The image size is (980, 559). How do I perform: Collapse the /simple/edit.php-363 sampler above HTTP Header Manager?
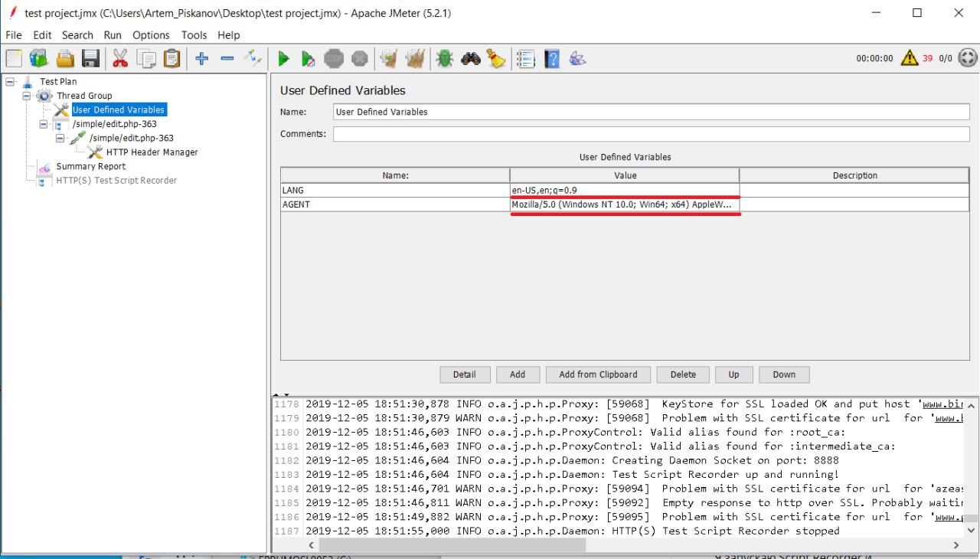[60, 139]
